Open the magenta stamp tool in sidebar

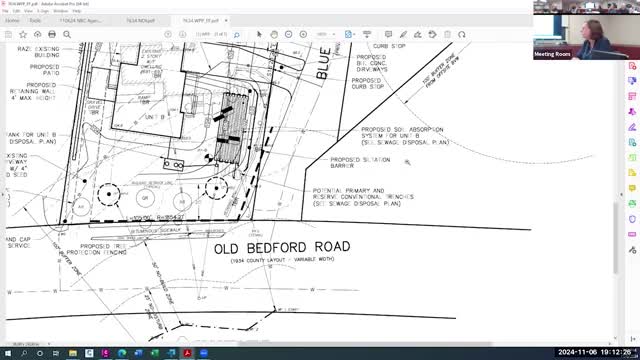632,111
